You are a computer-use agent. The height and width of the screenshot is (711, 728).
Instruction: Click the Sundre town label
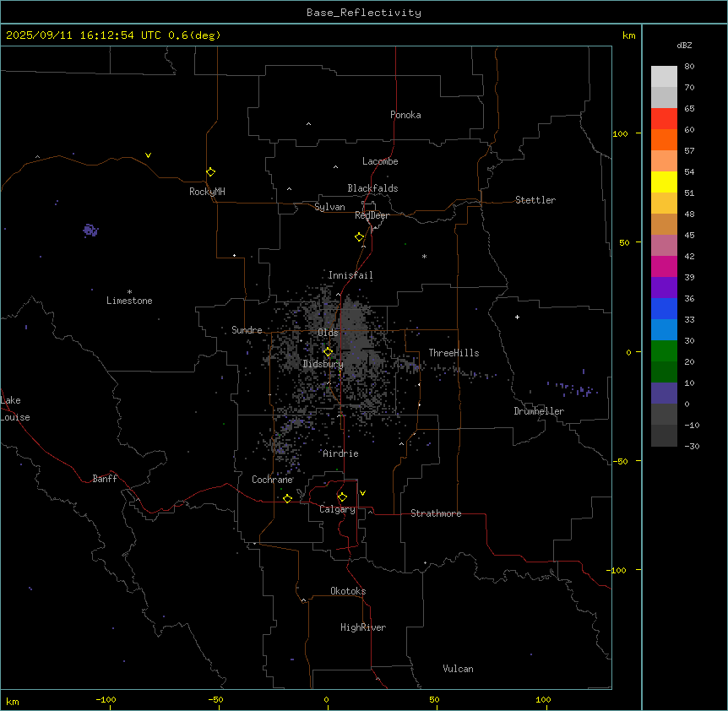click(247, 330)
